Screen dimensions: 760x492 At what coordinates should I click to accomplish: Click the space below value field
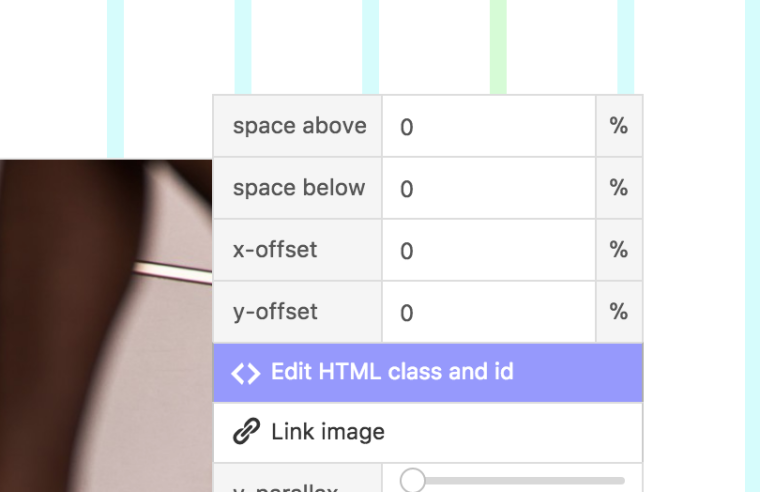(488, 189)
